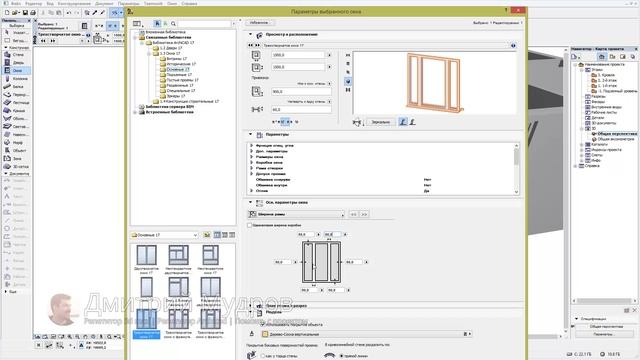Expand the Размеры окна parameter group
The image size is (640, 360).
[x=252, y=157]
